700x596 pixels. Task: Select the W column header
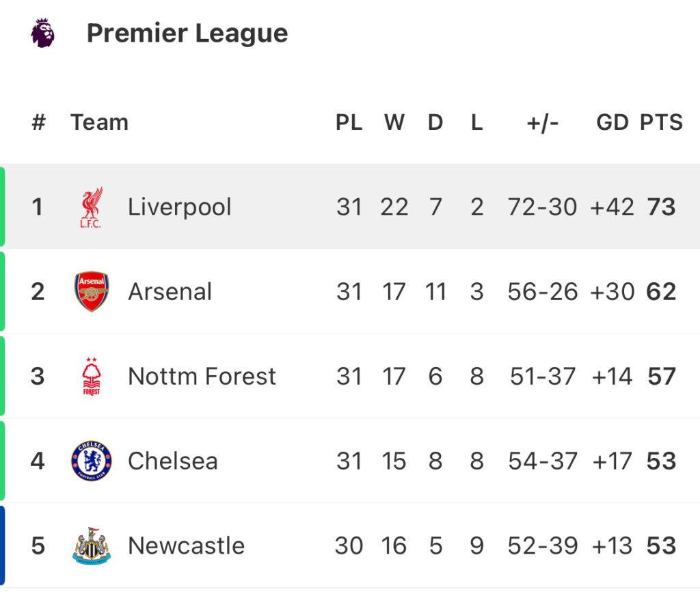394,122
